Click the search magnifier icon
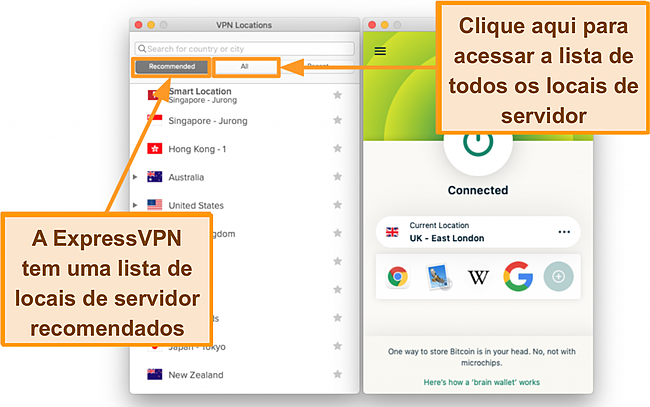This screenshot has height=407, width=650. (142, 48)
